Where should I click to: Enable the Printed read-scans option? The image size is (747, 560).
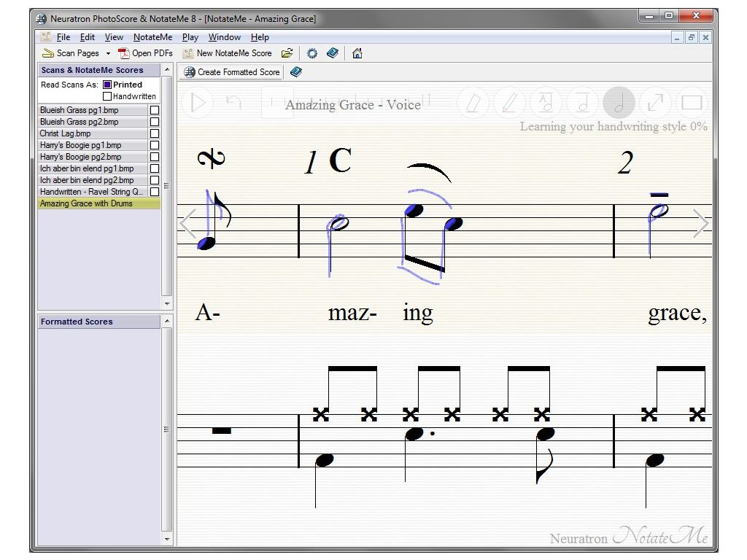click(x=107, y=85)
